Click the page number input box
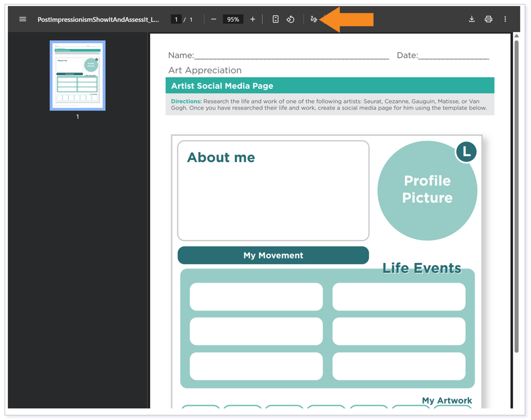This screenshot has height=420, width=531. [x=176, y=19]
